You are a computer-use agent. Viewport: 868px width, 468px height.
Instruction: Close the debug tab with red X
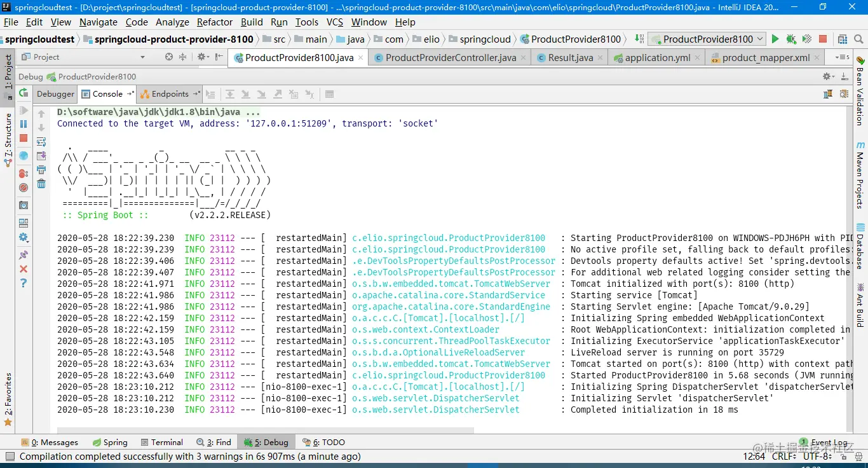pyautogui.click(x=24, y=269)
